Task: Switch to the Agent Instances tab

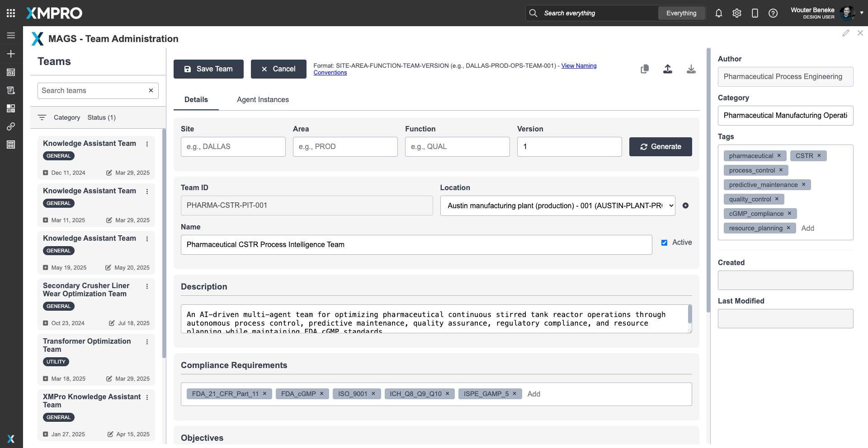Action: (263, 100)
